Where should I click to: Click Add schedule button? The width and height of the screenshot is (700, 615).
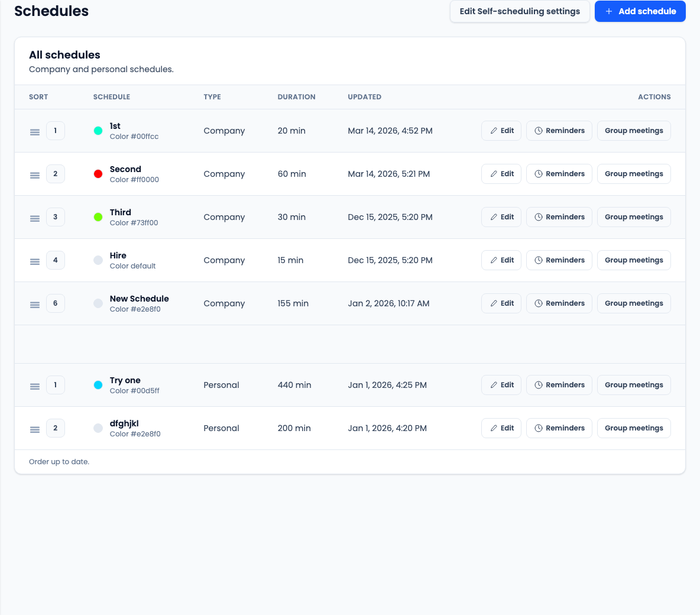(x=640, y=11)
